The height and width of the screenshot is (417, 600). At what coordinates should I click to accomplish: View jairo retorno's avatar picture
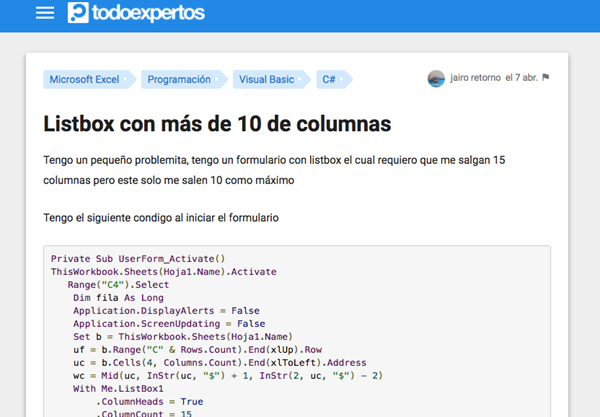click(x=436, y=78)
